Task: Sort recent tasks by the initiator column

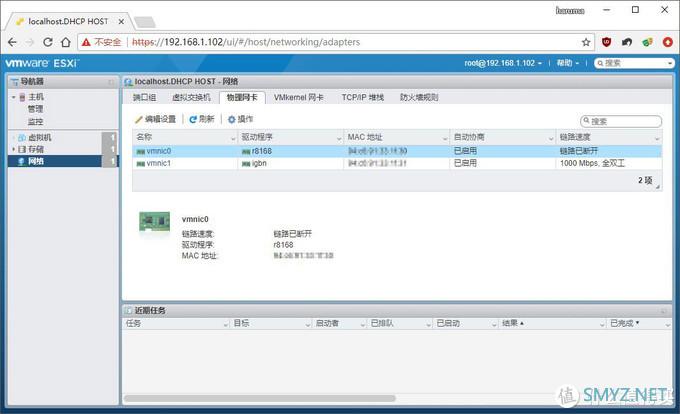Action: pos(327,323)
